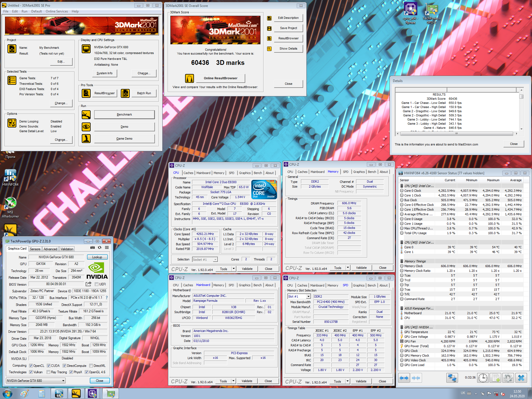Toggle the CUDA checkbox
This screenshot has width=532, height=399.
[48, 366]
